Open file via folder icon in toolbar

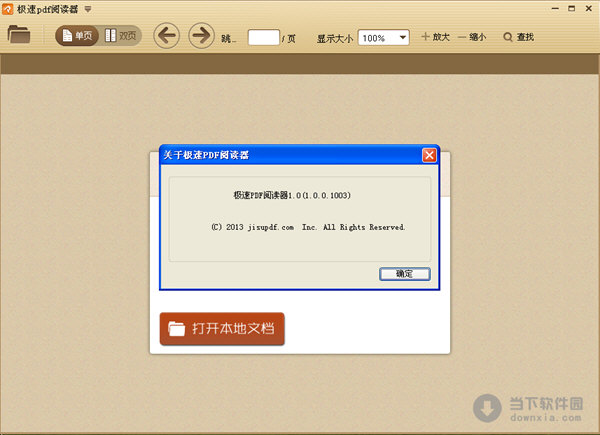(x=19, y=34)
